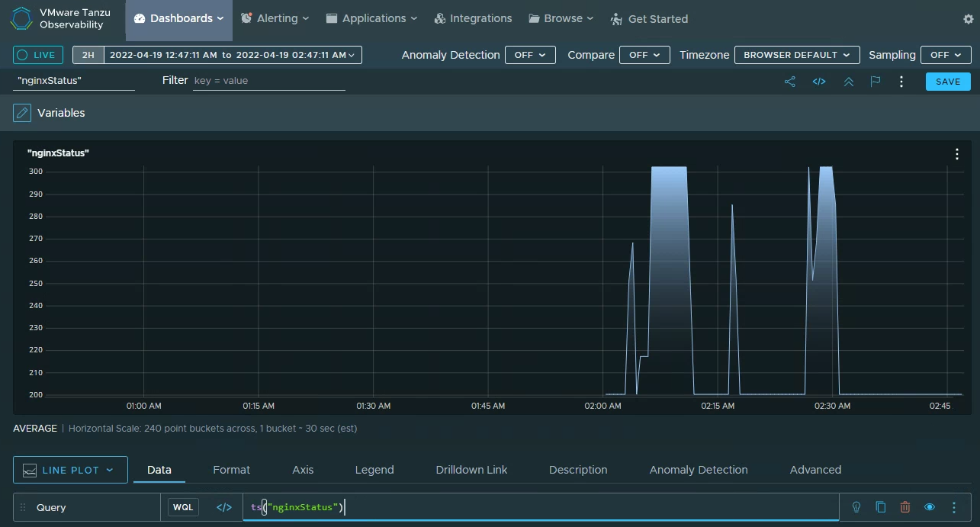This screenshot has height=527, width=980.
Task: Click the Variables pencil edit icon
Action: click(x=22, y=113)
